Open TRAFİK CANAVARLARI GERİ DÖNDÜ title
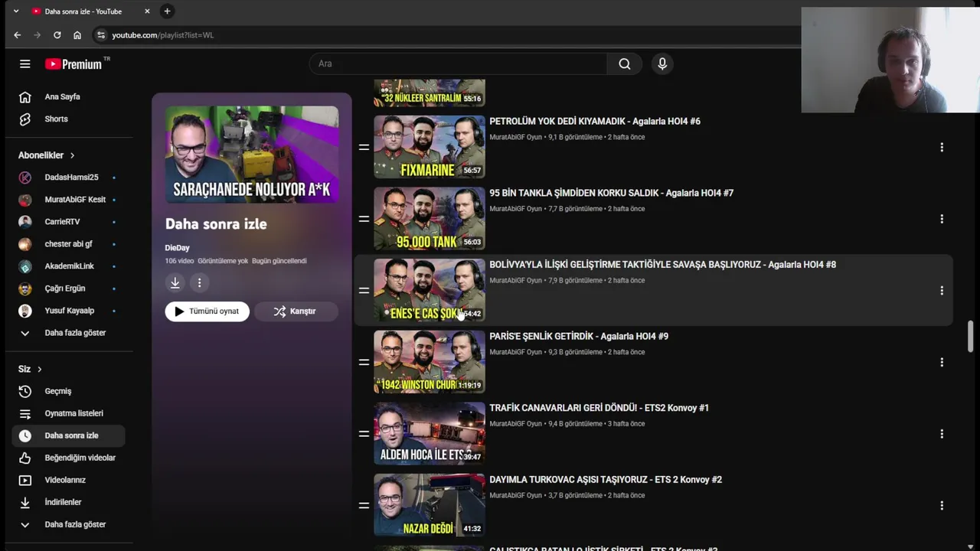980x551 pixels. point(599,408)
